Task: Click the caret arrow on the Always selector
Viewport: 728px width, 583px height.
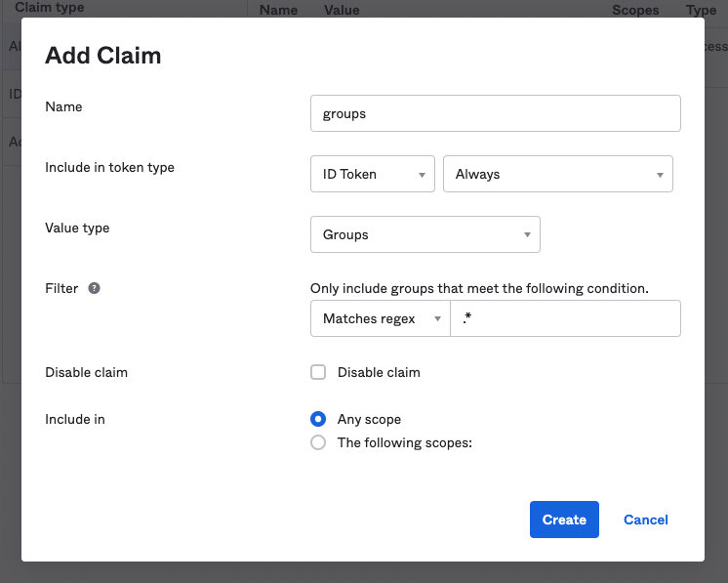Action: [659, 175]
